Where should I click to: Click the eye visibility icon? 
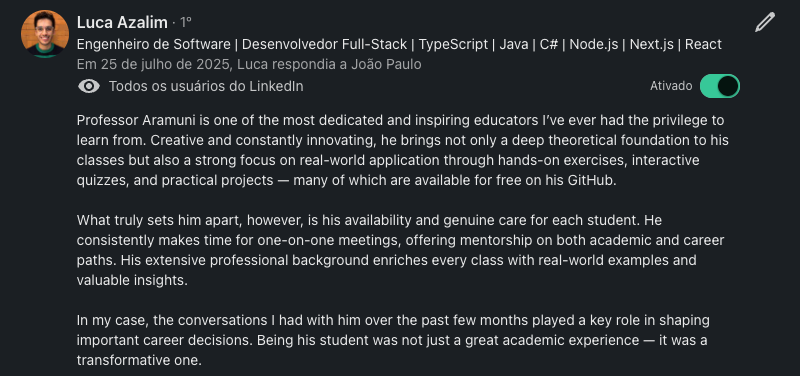tap(89, 86)
